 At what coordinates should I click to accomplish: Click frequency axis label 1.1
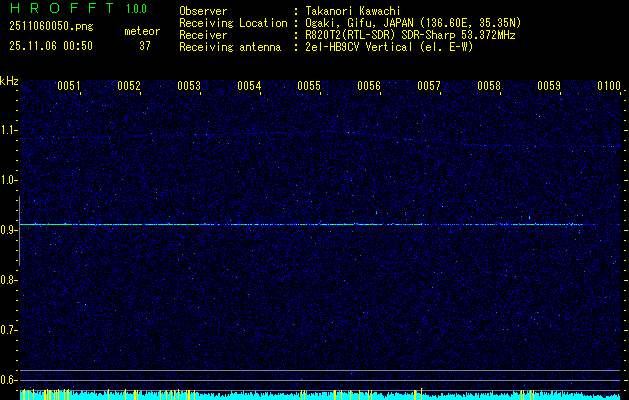[7, 130]
